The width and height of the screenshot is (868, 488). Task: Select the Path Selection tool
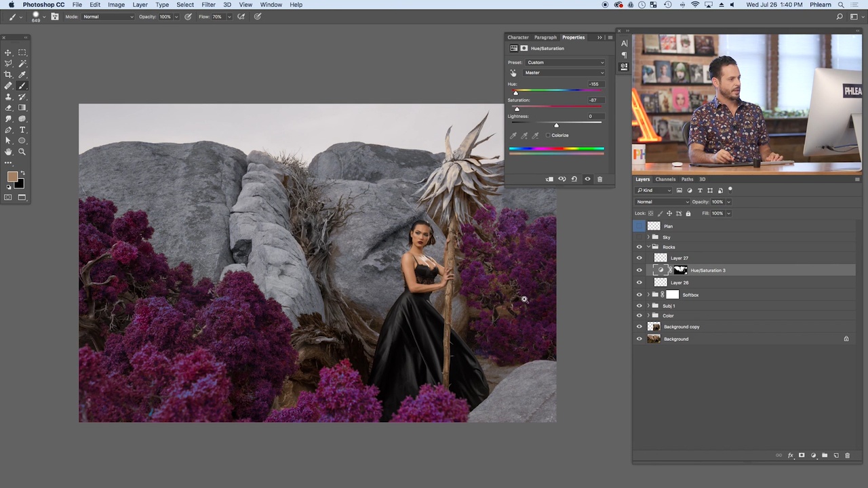point(8,141)
